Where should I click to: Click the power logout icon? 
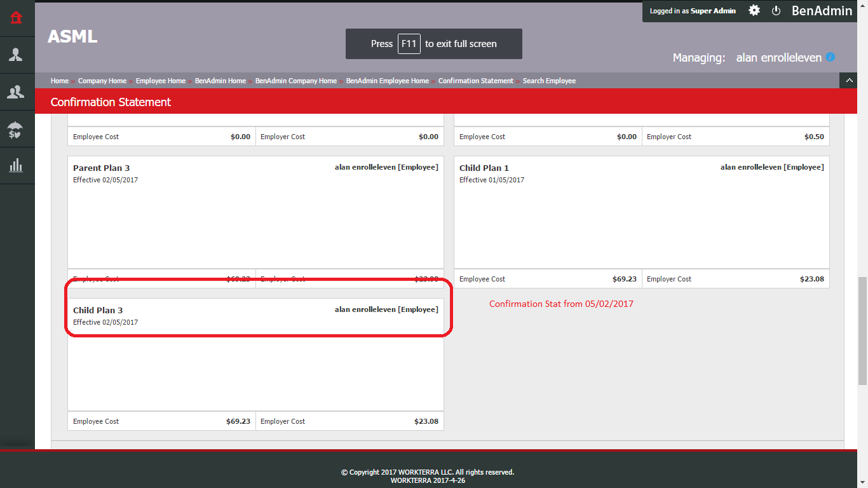point(776,11)
